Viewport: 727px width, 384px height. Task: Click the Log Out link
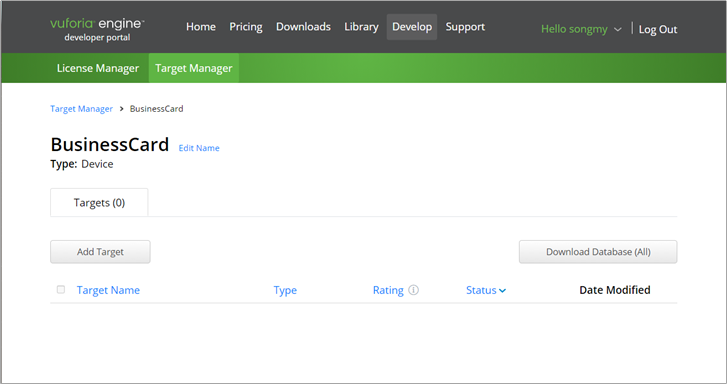(x=658, y=30)
